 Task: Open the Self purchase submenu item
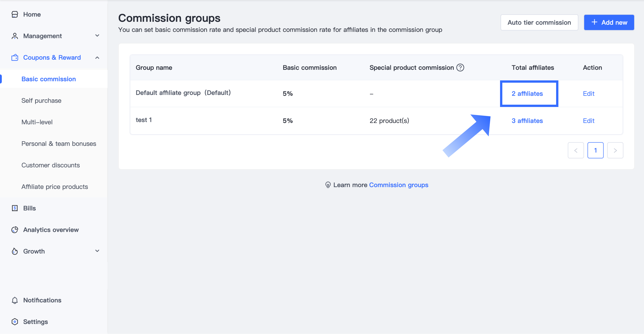(41, 100)
